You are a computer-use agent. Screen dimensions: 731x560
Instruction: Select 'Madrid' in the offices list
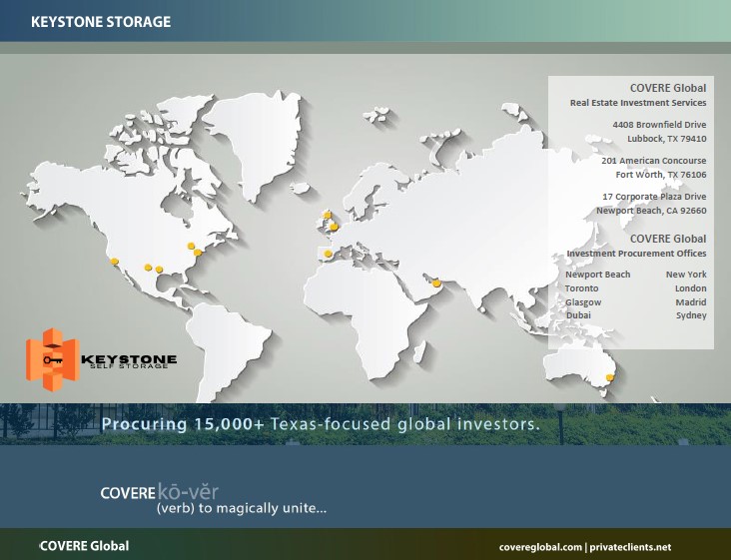pos(691,302)
